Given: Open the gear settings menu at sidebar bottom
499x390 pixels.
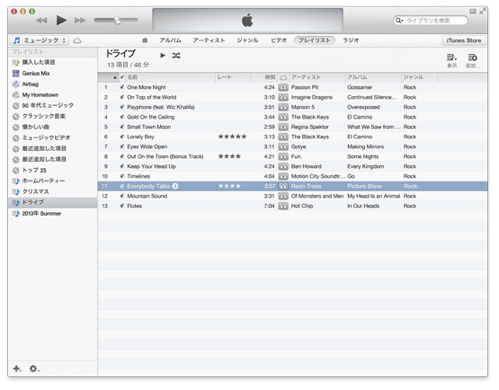Looking at the screenshot, I should tap(34, 369).
